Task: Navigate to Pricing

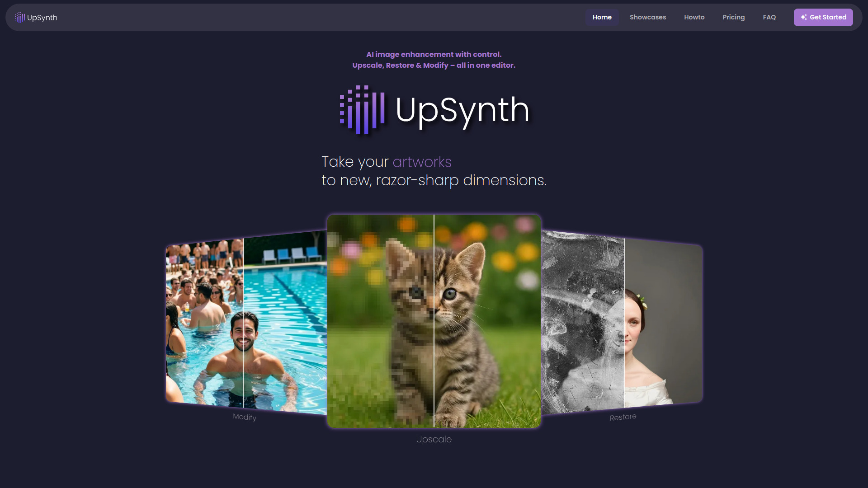Action: pos(733,17)
